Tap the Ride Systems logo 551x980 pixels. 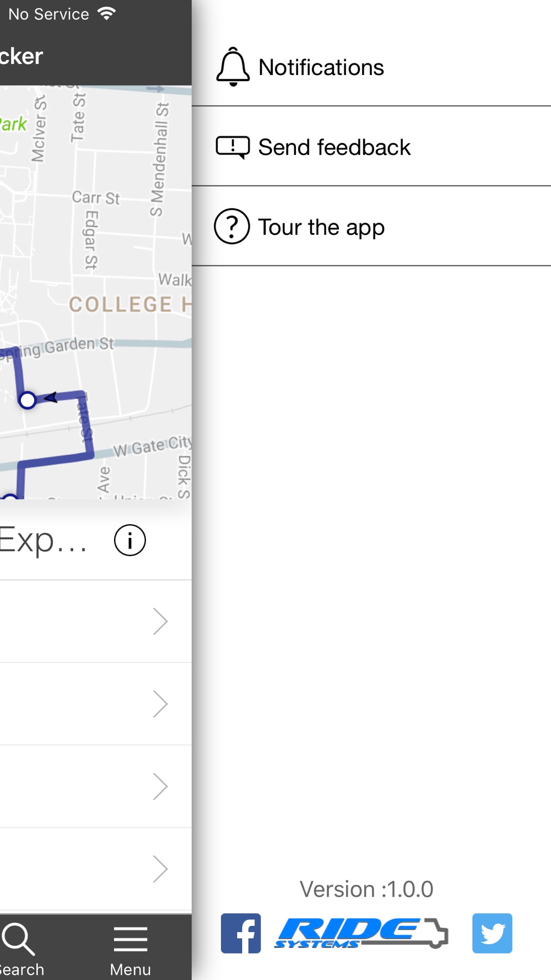coord(361,933)
